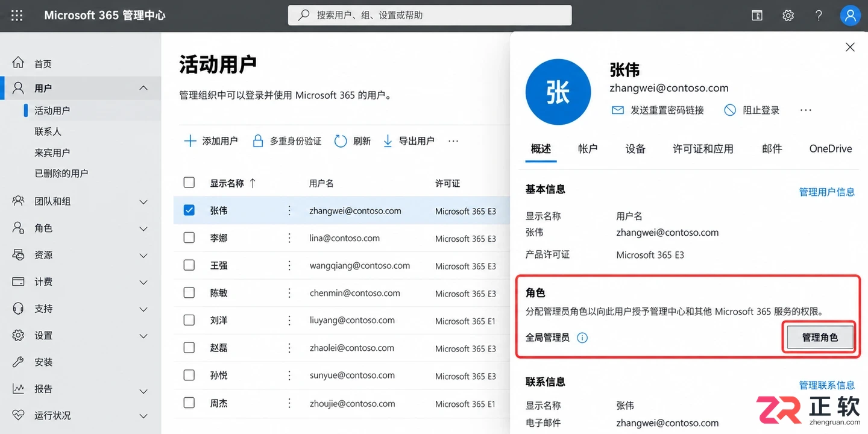
Task: Click the search users, groups, settings field
Action: tap(430, 15)
